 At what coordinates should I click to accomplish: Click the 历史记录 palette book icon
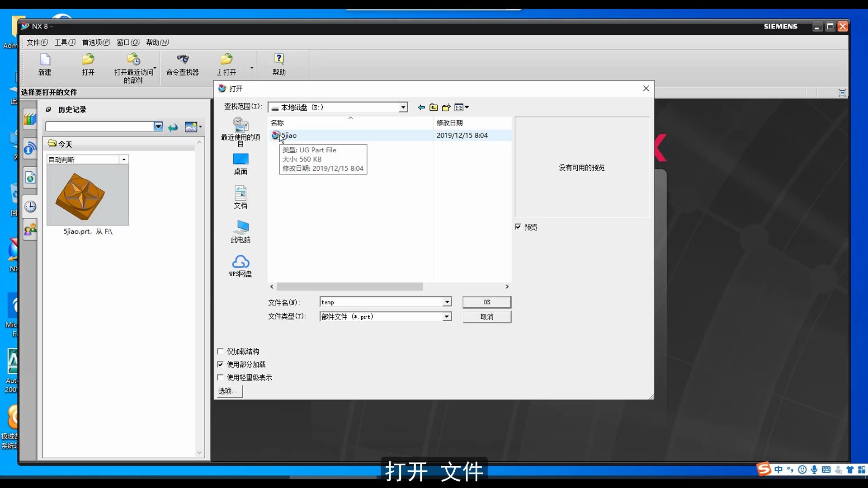point(48,109)
